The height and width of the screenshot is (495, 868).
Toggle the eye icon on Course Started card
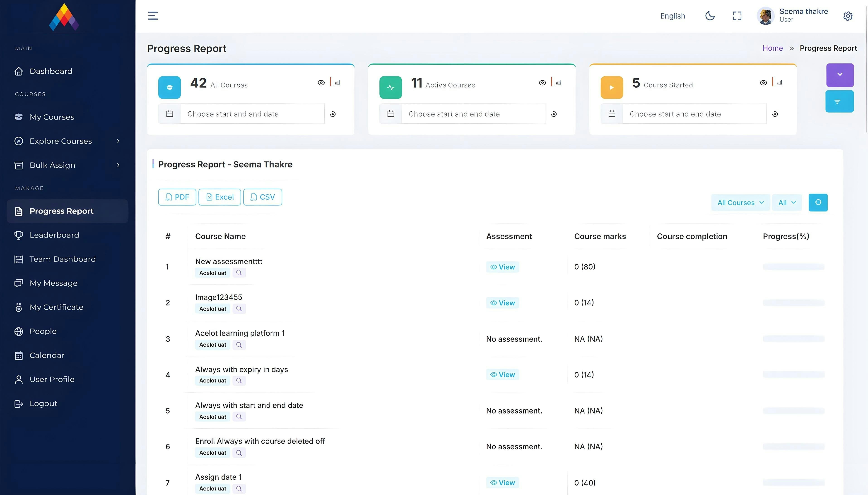pyautogui.click(x=763, y=83)
